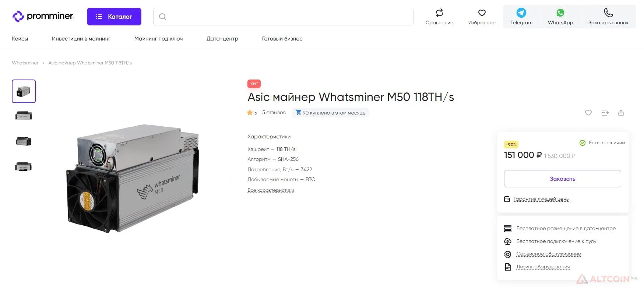Select the second product thumbnail image

[24, 116]
